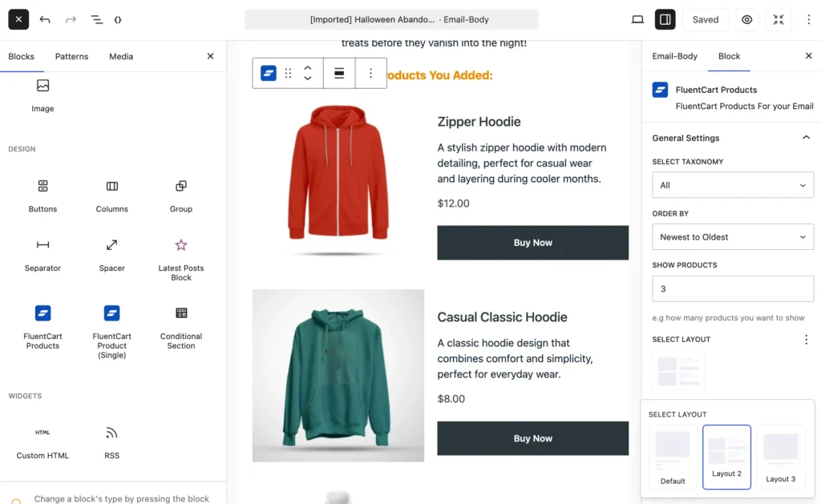Open the Order By dropdown

tap(733, 237)
